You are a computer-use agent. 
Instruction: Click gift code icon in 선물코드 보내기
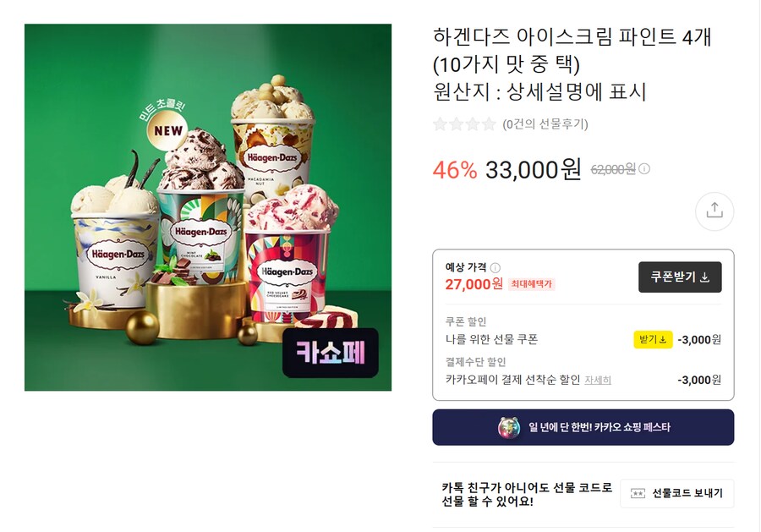click(x=638, y=494)
